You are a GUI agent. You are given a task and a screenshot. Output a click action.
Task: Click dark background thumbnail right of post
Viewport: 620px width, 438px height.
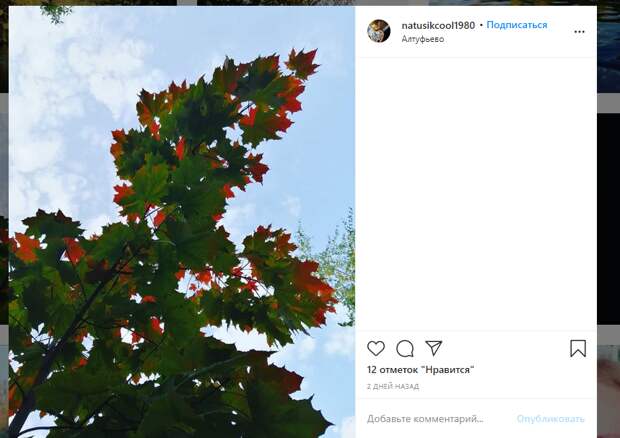click(x=609, y=219)
